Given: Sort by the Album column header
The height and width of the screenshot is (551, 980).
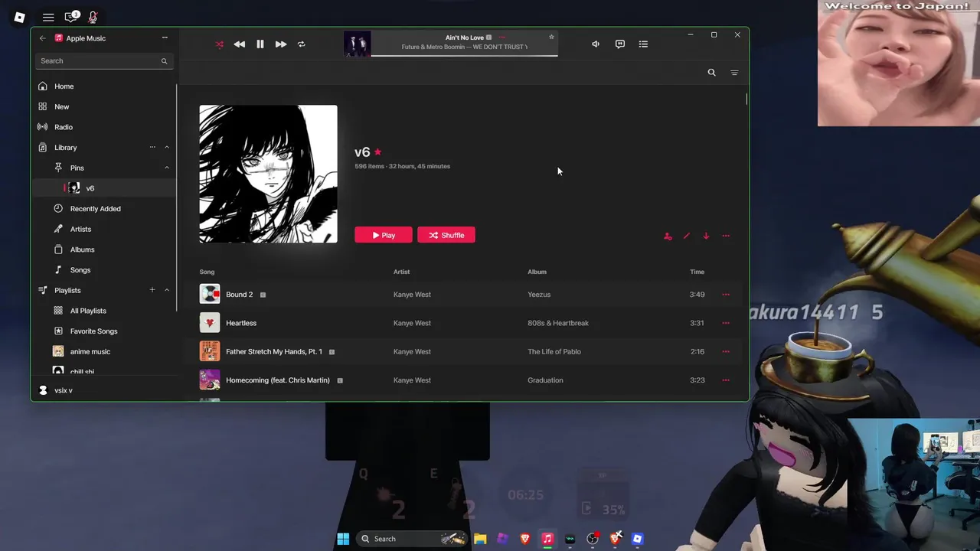Looking at the screenshot, I should (x=537, y=272).
